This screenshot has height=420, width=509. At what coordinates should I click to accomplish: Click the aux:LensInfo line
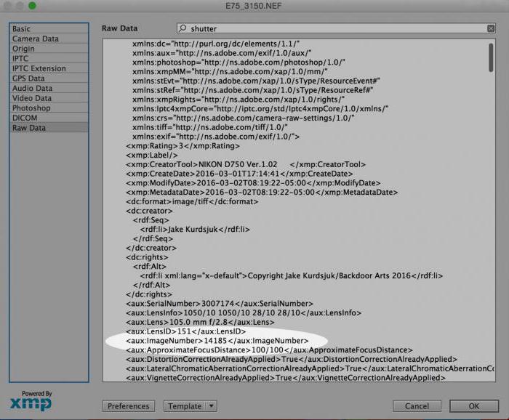coord(244,313)
